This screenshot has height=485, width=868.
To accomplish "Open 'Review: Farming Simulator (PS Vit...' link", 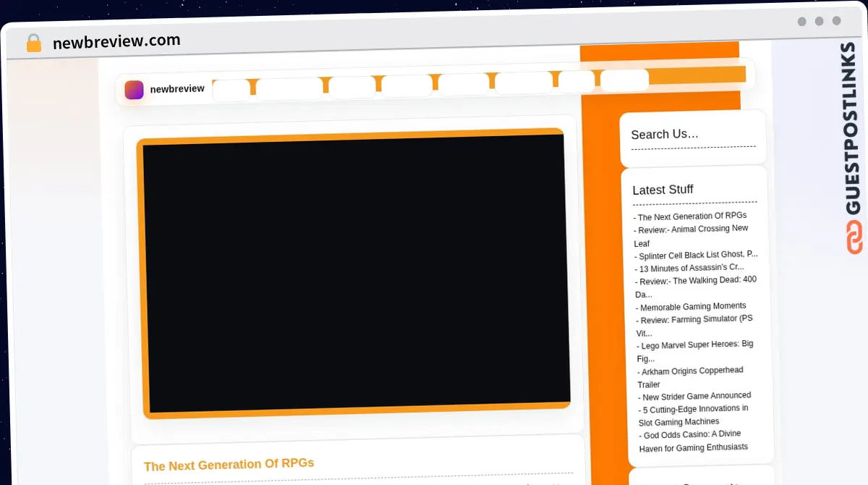I will click(x=694, y=326).
